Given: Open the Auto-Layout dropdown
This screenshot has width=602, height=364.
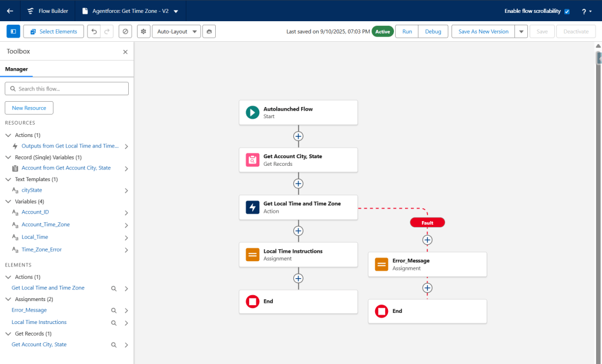Looking at the screenshot, I should point(176,31).
